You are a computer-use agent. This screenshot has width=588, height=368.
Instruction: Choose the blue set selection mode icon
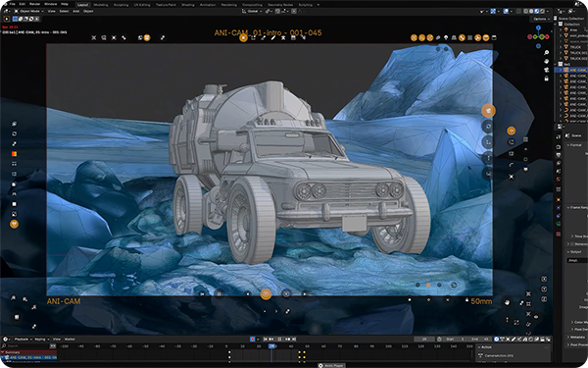(x=15, y=19)
